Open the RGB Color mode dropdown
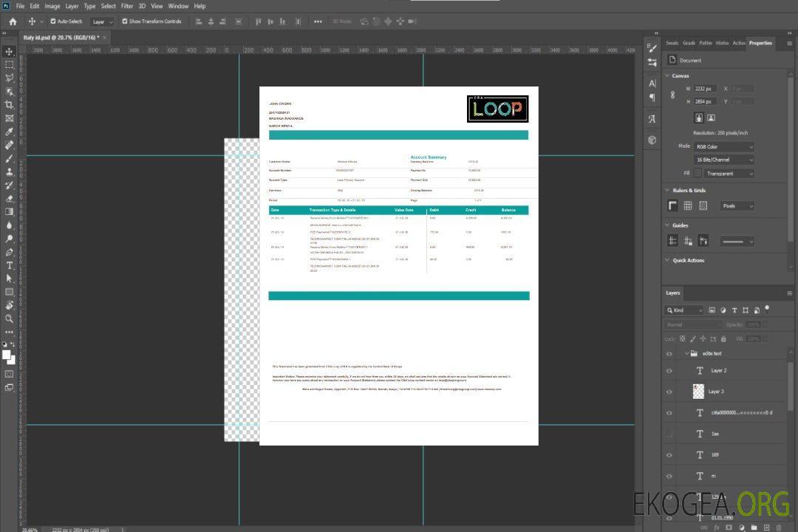Viewport: 798px width, 532px height. 723,146
